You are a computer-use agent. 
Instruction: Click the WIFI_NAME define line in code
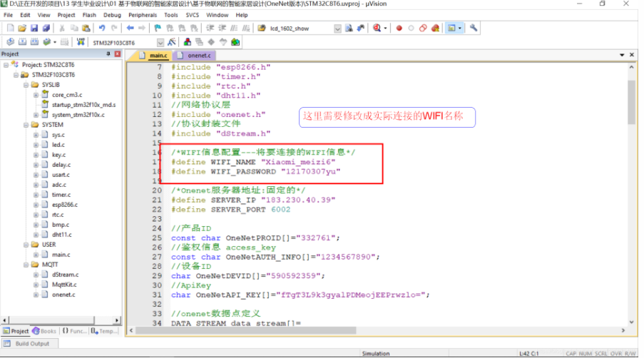click(x=253, y=162)
